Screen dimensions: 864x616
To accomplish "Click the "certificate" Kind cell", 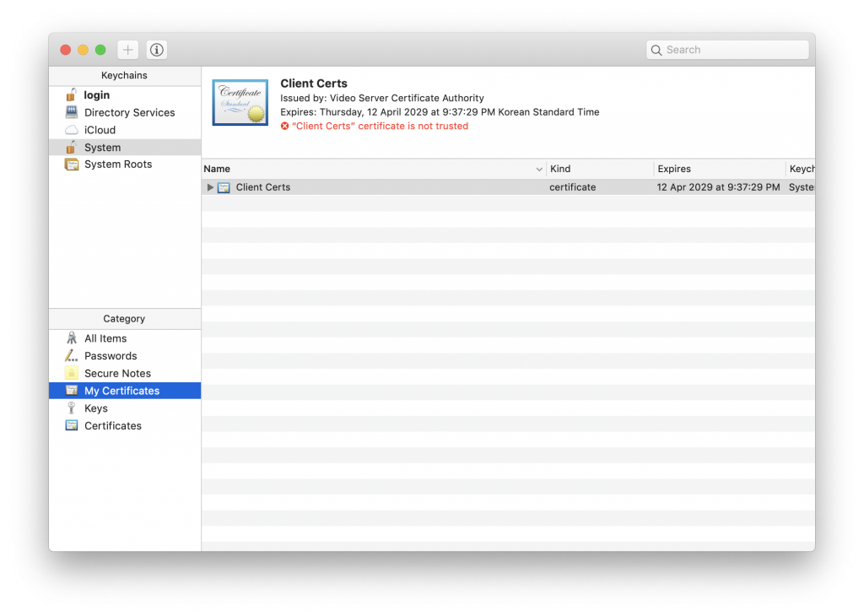I will tap(573, 187).
